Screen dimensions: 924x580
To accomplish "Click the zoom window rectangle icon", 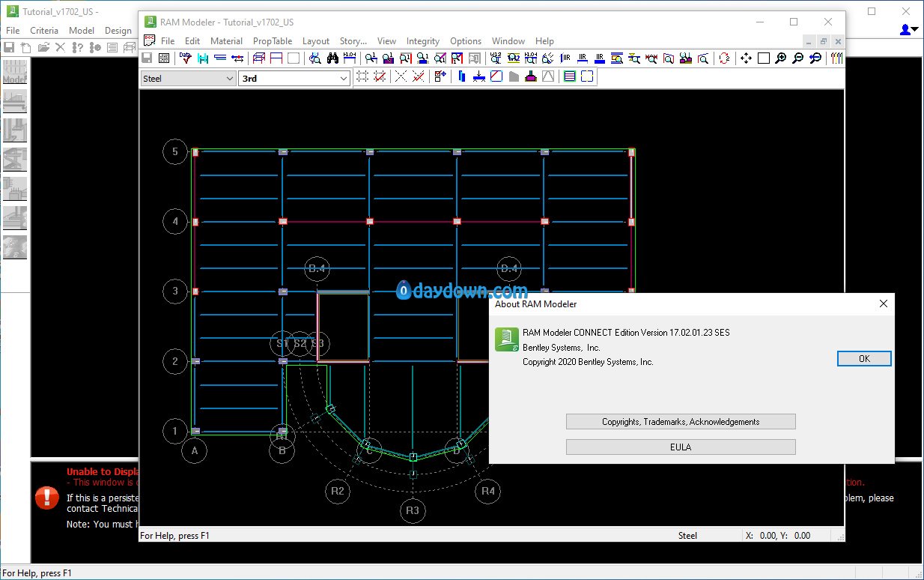I will pos(764,58).
